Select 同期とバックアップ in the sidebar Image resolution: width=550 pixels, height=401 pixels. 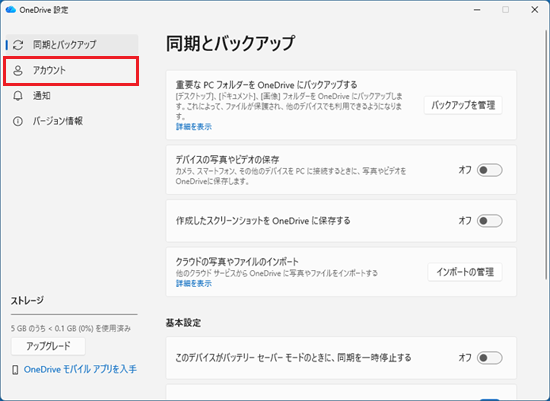point(72,45)
